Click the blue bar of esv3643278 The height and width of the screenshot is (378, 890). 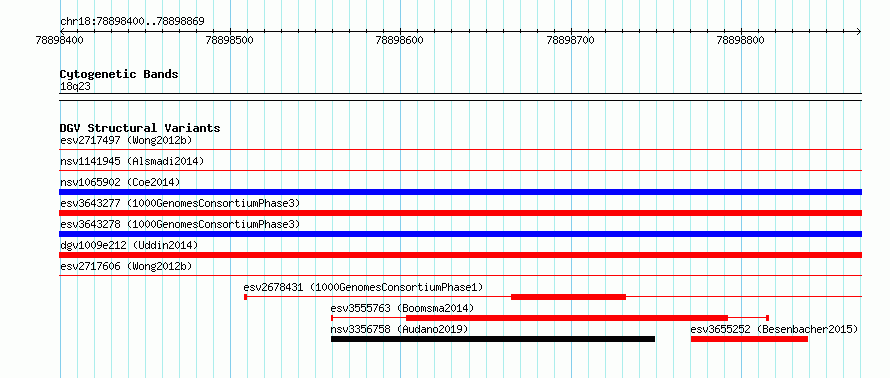pyautogui.click(x=460, y=234)
